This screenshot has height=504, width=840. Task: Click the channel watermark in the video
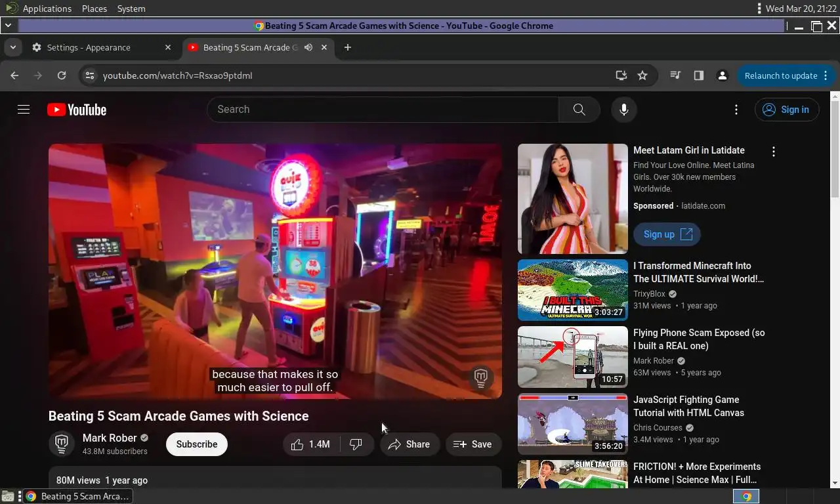(x=481, y=377)
